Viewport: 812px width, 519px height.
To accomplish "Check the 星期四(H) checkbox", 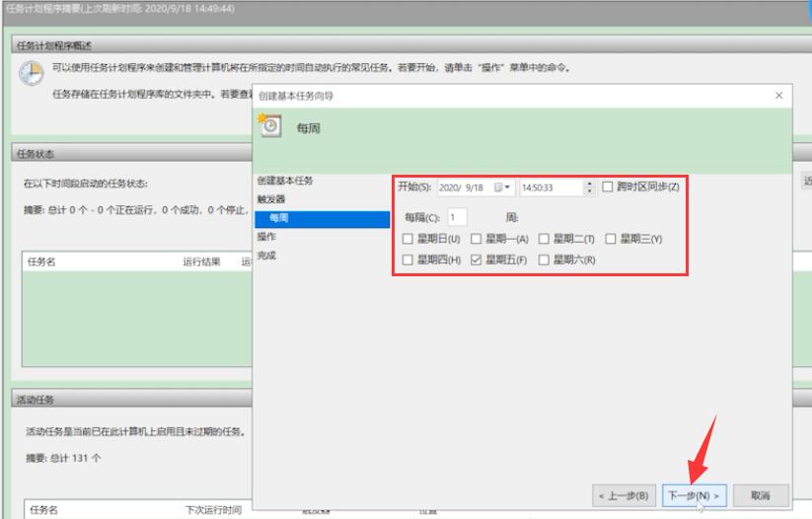I will coord(407,259).
